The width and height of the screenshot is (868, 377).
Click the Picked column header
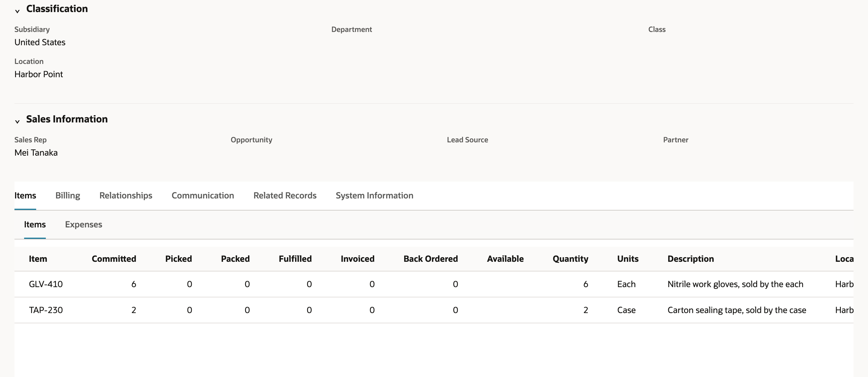(179, 259)
